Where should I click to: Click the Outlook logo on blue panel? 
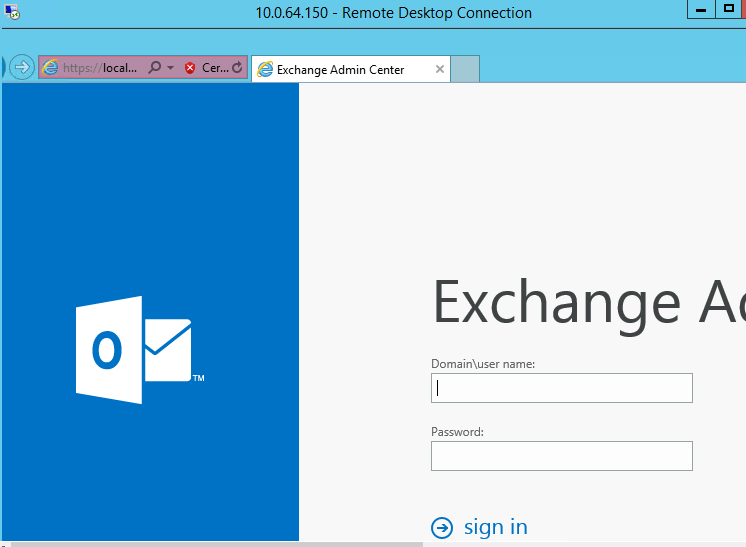click(x=139, y=350)
